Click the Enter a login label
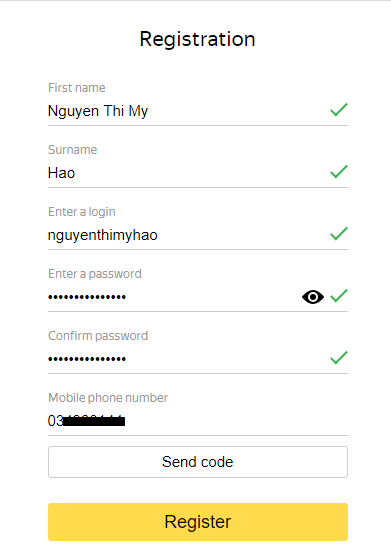 (82, 212)
